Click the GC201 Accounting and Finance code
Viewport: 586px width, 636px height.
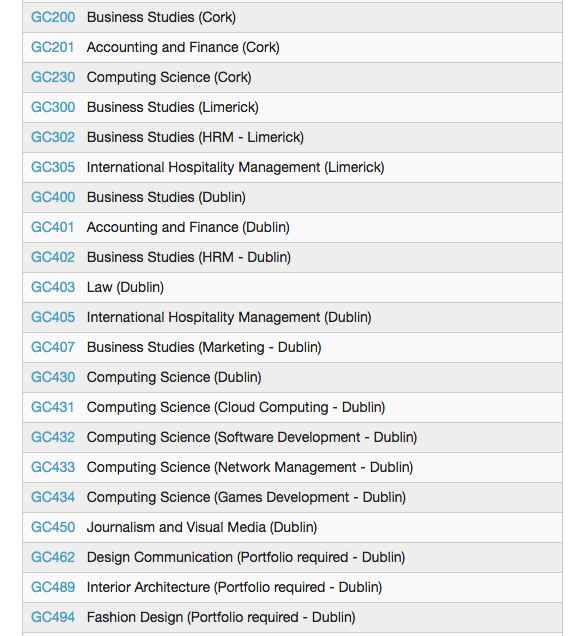(x=53, y=47)
